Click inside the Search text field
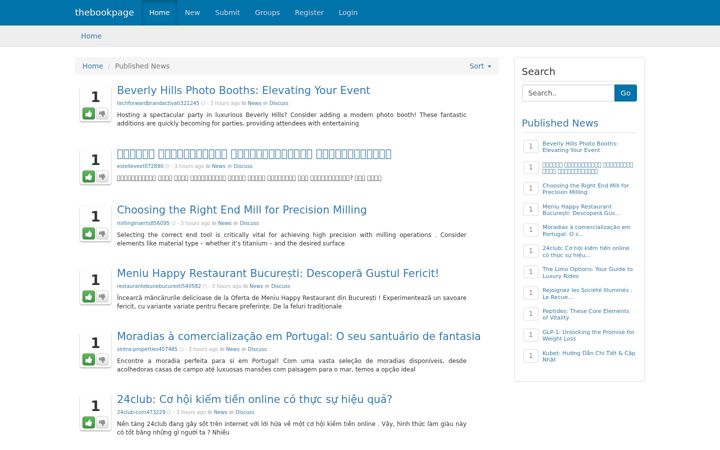 tap(568, 93)
